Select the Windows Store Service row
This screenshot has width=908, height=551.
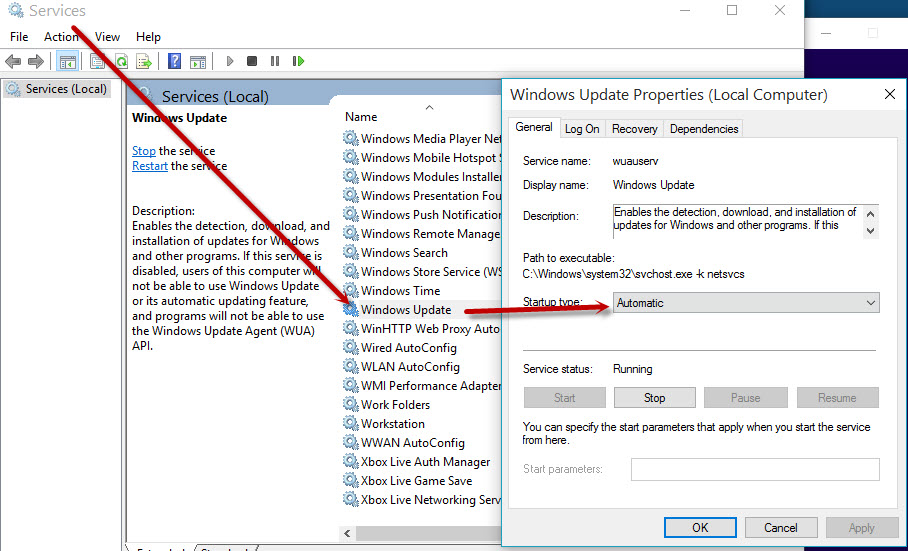point(422,271)
